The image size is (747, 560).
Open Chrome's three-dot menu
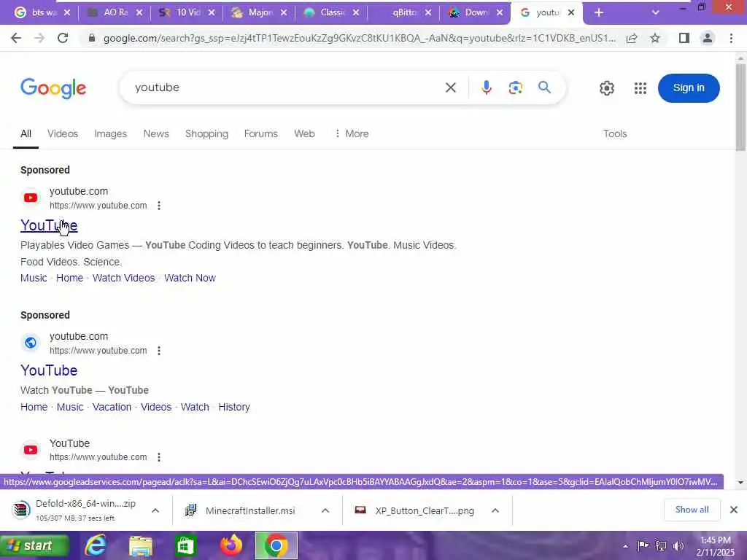pos(731,38)
